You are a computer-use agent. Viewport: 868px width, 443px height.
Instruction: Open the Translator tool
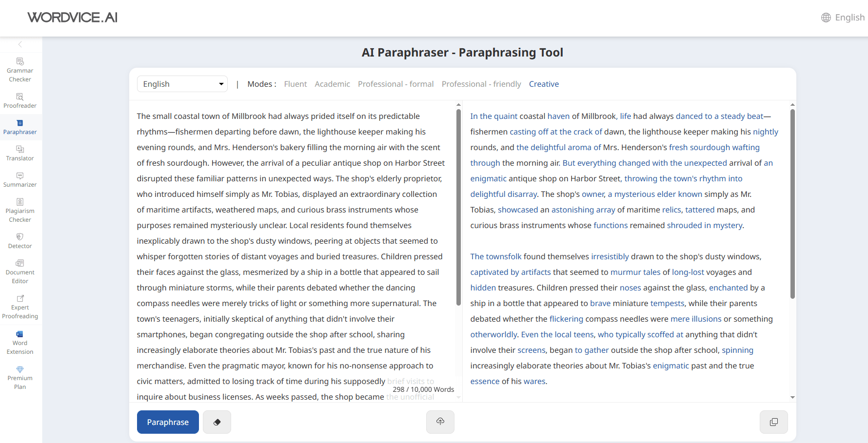[x=20, y=153]
